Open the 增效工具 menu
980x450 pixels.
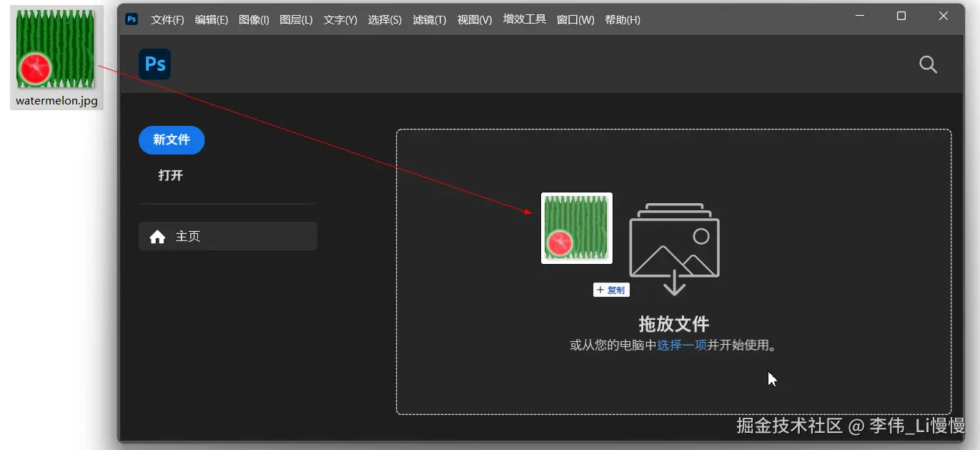524,19
